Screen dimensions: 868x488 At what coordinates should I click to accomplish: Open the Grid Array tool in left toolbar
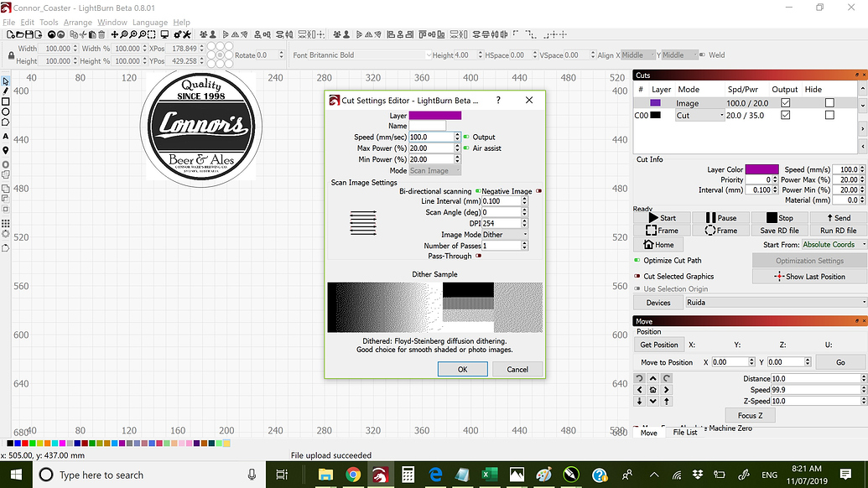coord(6,224)
